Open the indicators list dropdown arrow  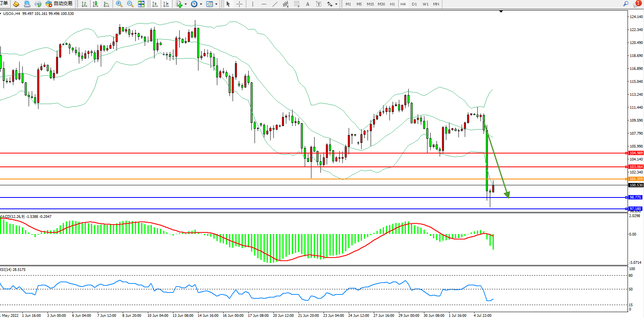[x=186, y=4]
